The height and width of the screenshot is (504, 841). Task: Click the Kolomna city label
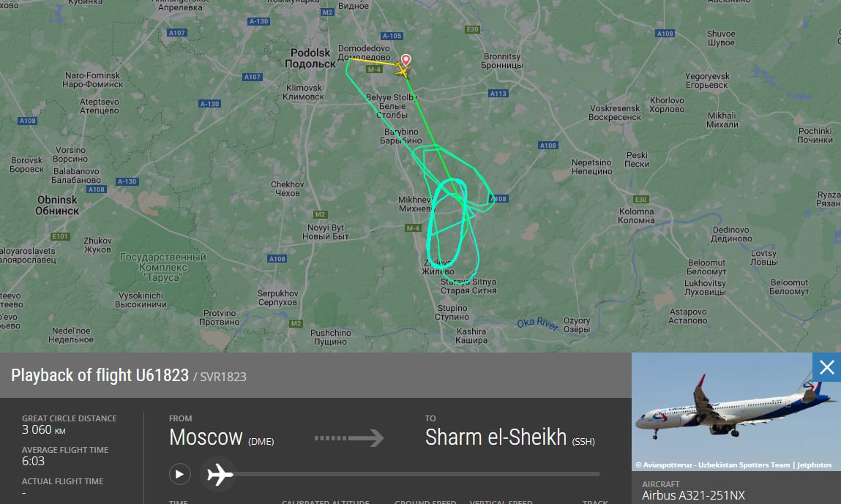[x=636, y=216]
